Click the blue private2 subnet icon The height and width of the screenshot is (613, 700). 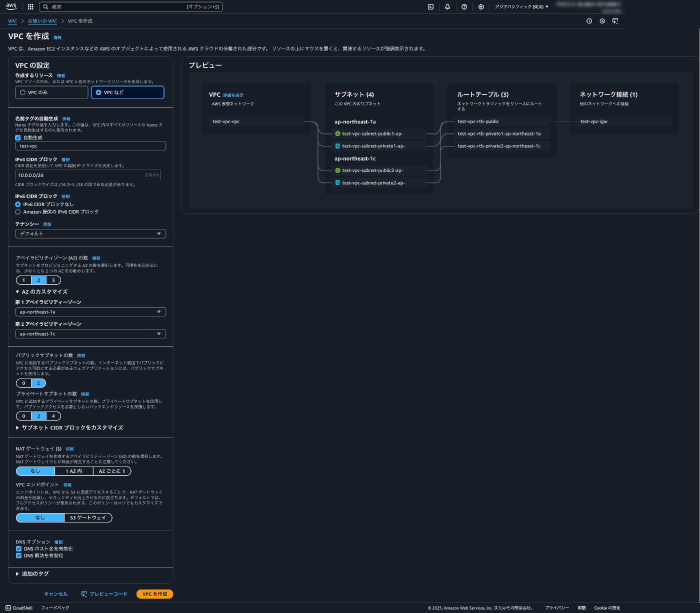(337, 183)
